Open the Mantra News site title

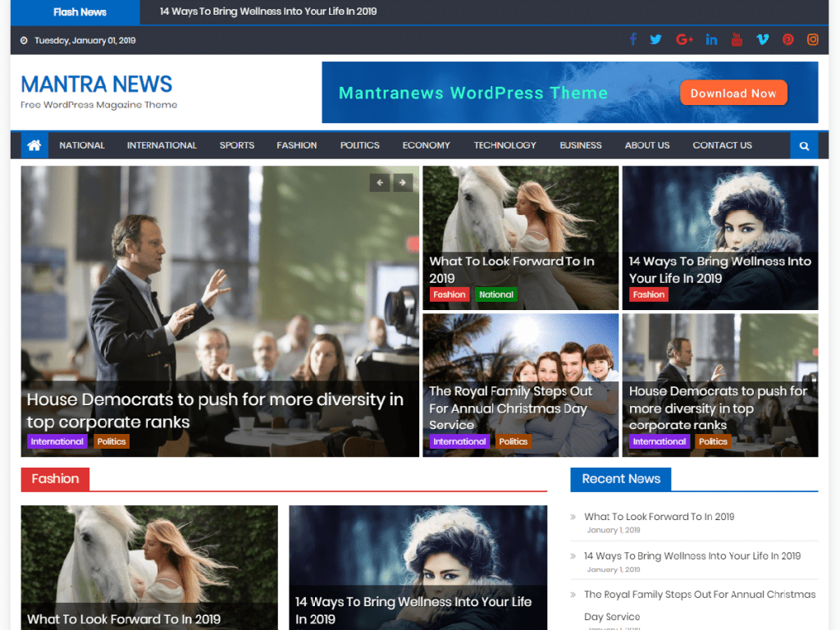coord(97,84)
